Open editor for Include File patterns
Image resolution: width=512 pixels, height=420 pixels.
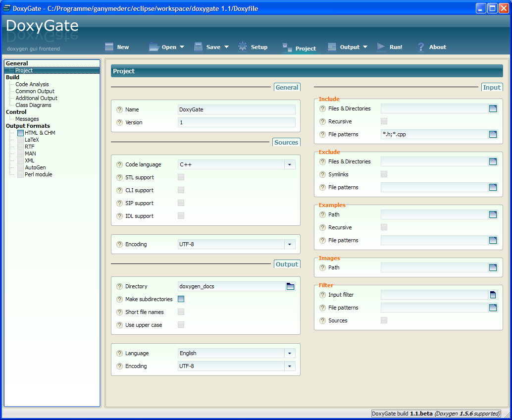click(x=493, y=134)
